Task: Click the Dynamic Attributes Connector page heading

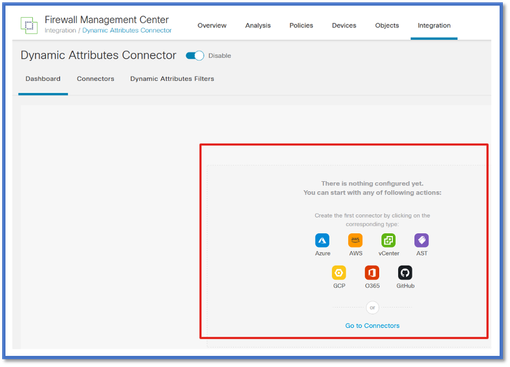Action: pyautogui.click(x=98, y=55)
